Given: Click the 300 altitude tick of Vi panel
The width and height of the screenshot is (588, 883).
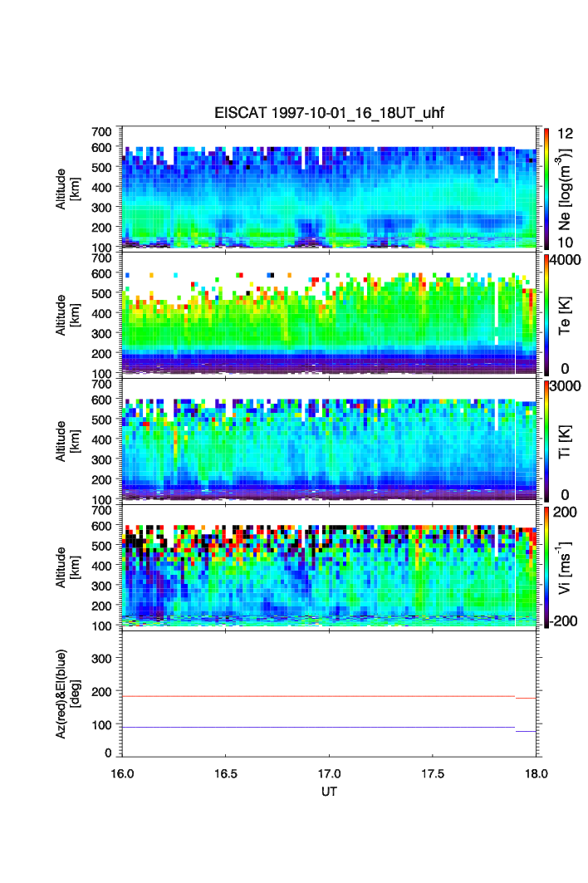Looking at the screenshot, I should 101,586.
